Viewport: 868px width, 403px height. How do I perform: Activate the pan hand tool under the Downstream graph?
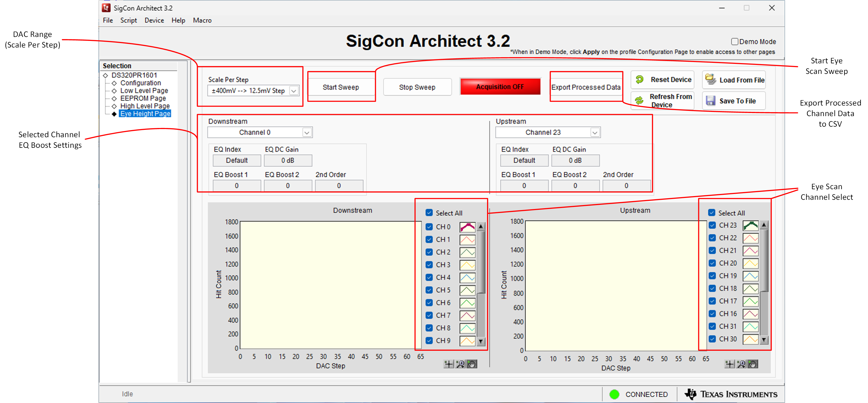471,364
